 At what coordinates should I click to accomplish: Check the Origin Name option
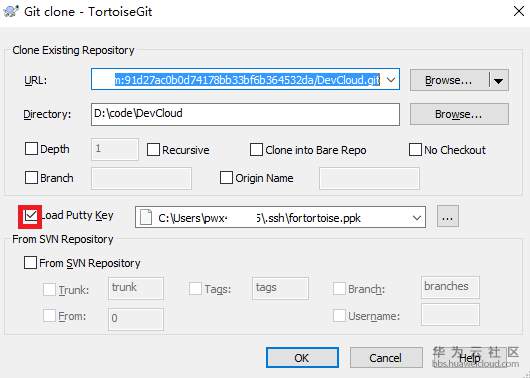tap(226, 178)
